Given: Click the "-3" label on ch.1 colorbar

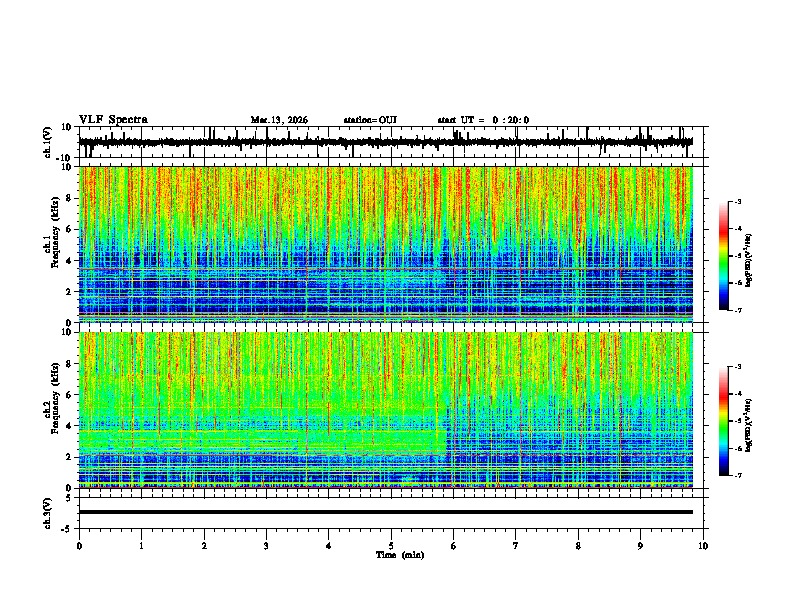Looking at the screenshot, I should pyautogui.click(x=737, y=201).
